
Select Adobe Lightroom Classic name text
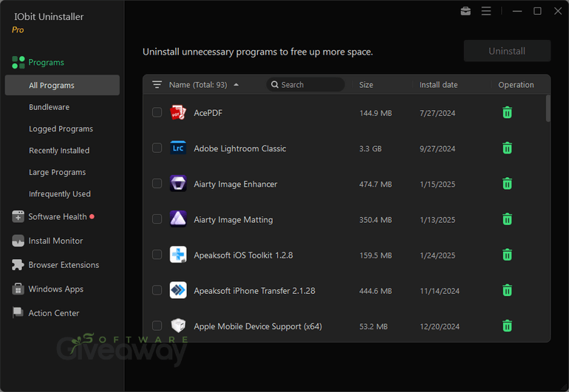click(240, 148)
